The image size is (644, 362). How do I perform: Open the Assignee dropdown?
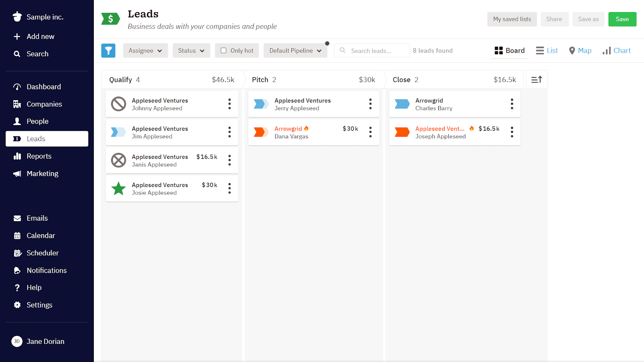pos(145,50)
